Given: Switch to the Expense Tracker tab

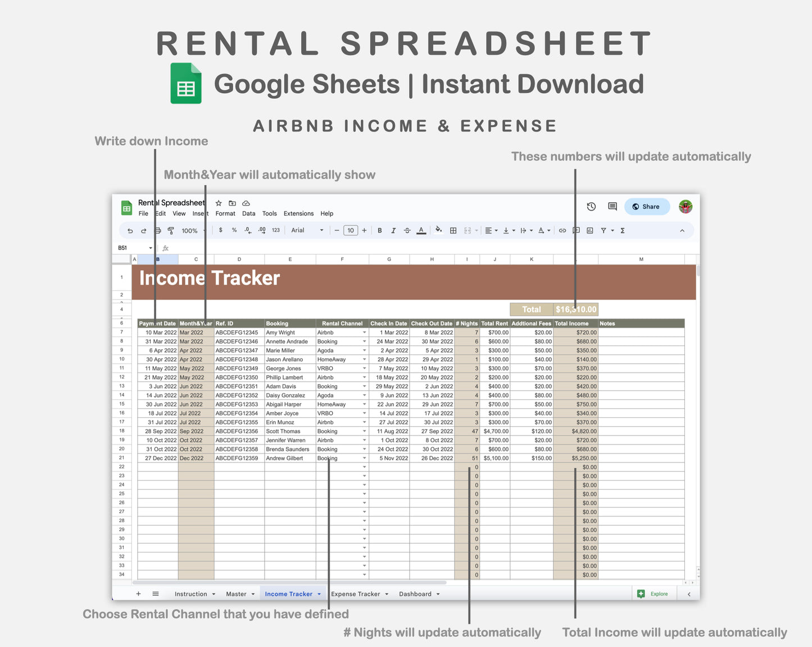Looking at the screenshot, I should coord(356,594).
